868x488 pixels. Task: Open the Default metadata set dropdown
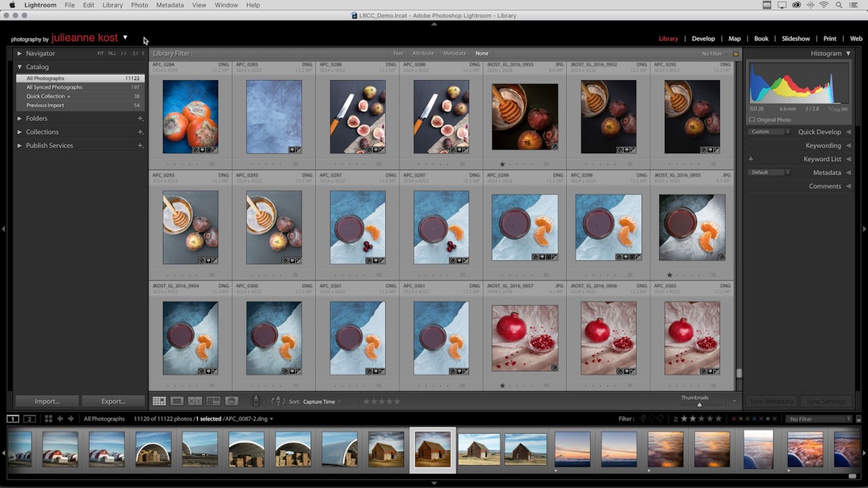point(769,173)
